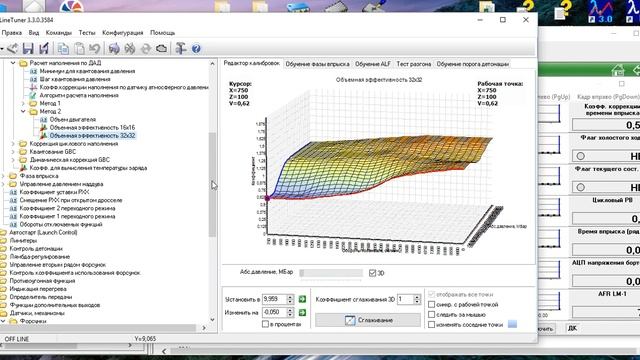Click the Save As toolbar icon
Viewport: 640px width, 360px height.
[x=43, y=49]
